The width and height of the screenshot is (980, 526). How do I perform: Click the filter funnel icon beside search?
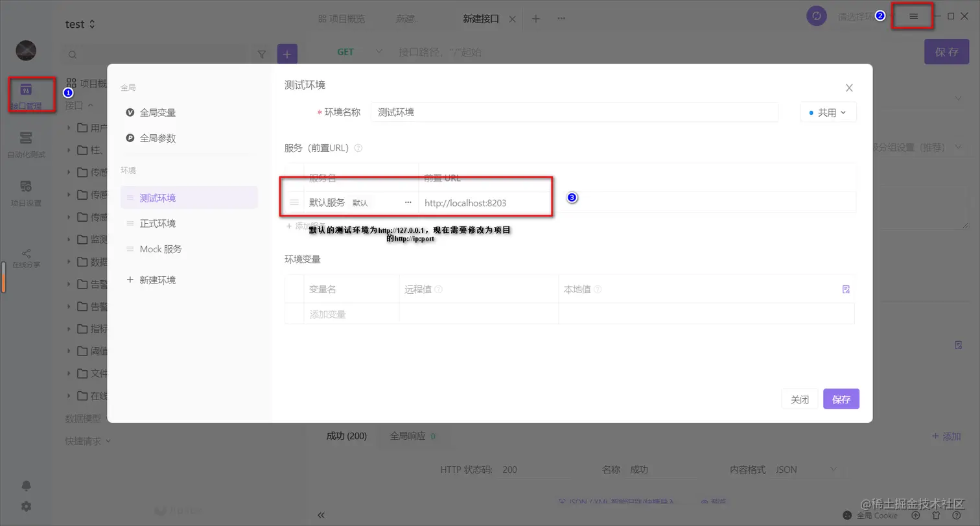pos(262,54)
